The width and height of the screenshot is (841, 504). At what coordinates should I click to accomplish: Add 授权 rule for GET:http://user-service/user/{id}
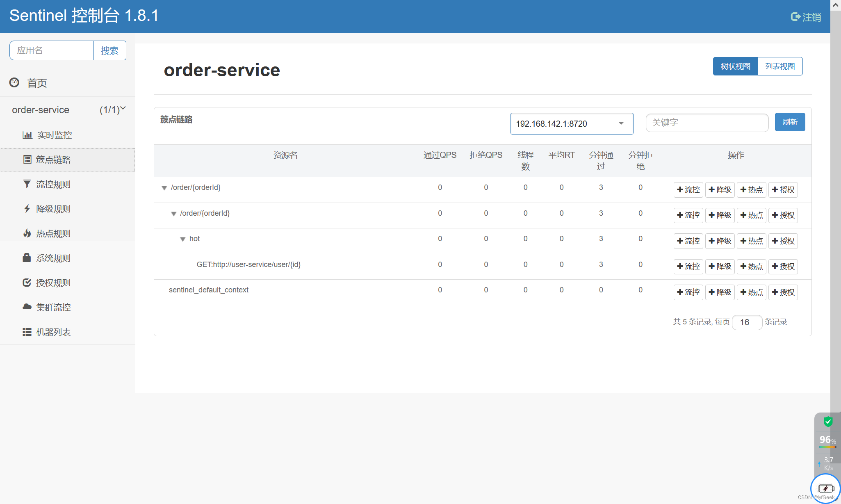click(783, 266)
